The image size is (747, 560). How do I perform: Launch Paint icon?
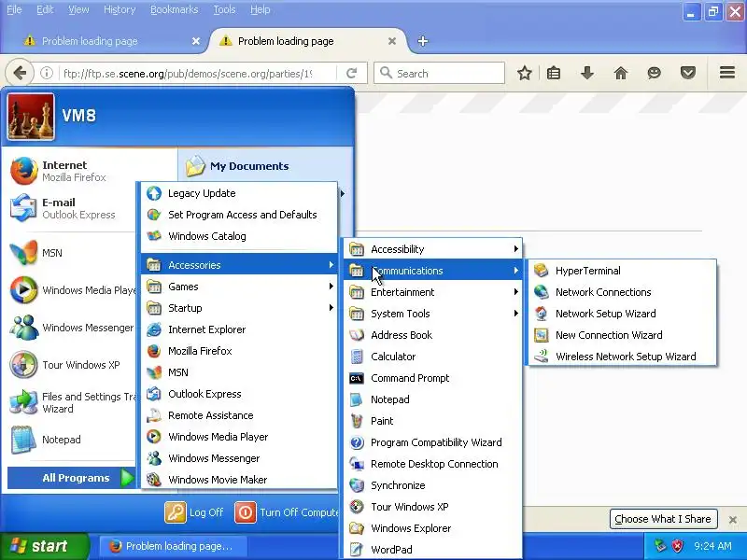coord(357,421)
